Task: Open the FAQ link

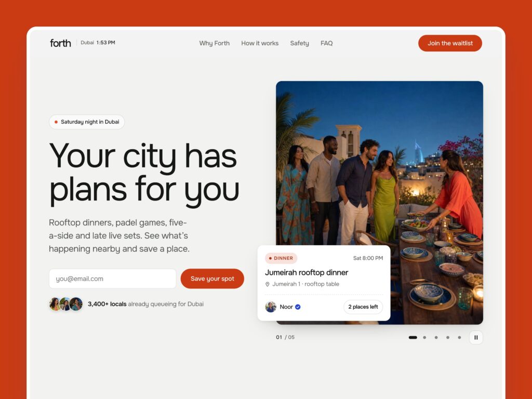Action: click(327, 43)
